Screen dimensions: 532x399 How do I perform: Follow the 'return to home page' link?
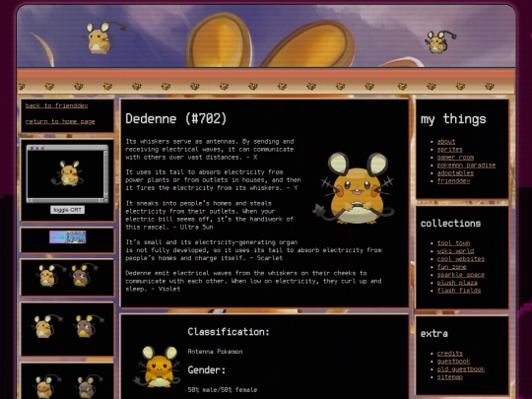[x=60, y=121]
